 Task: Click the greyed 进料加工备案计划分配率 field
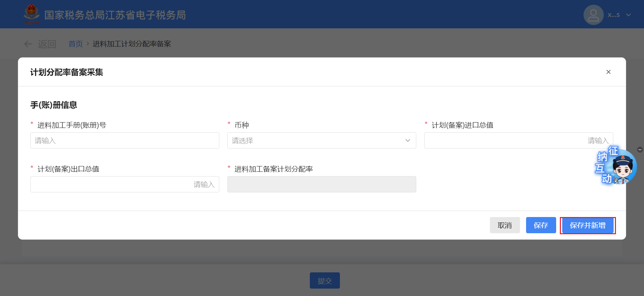point(321,184)
